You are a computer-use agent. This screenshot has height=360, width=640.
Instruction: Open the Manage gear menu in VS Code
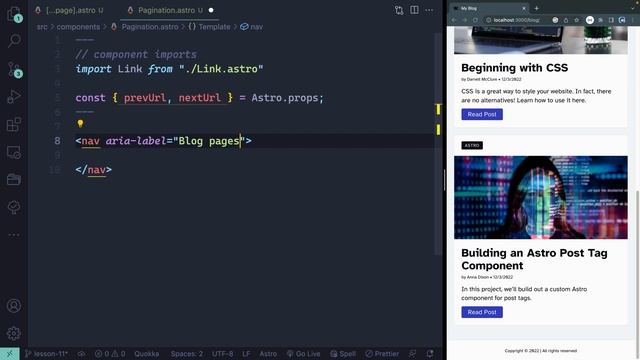tap(14, 333)
